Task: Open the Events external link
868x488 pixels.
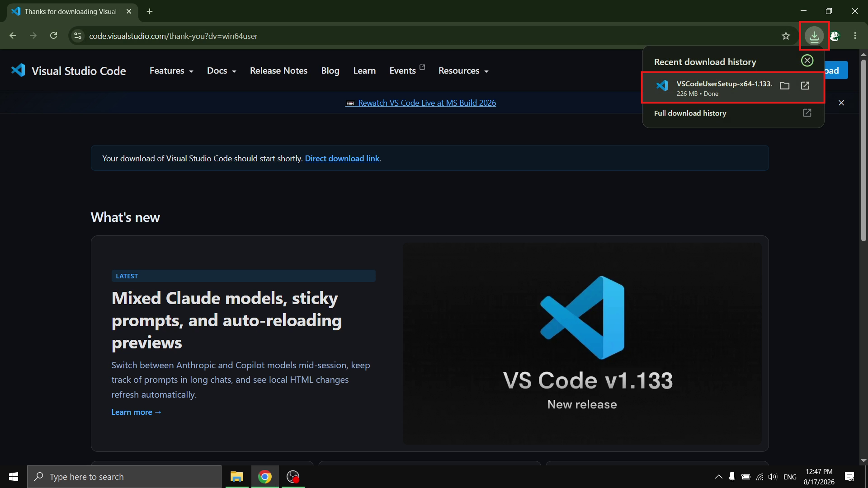Action: pyautogui.click(x=407, y=70)
